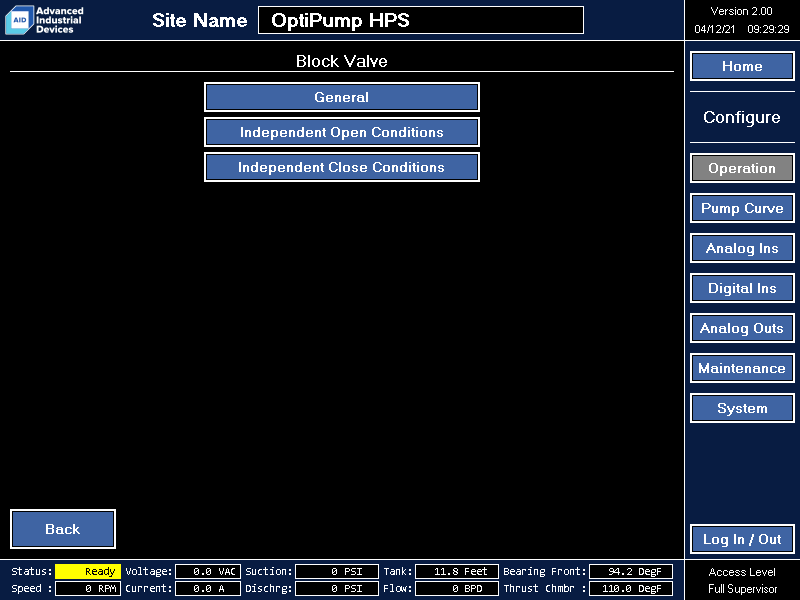Select the Current value 0.0 A
This screenshot has height=600, width=800.
click(x=208, y=588)
